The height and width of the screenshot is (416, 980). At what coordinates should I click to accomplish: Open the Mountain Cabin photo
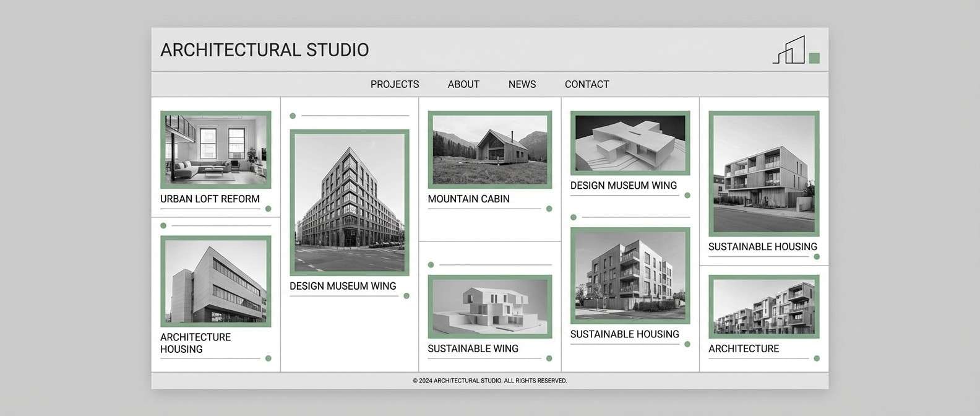[x=489, y=150]
